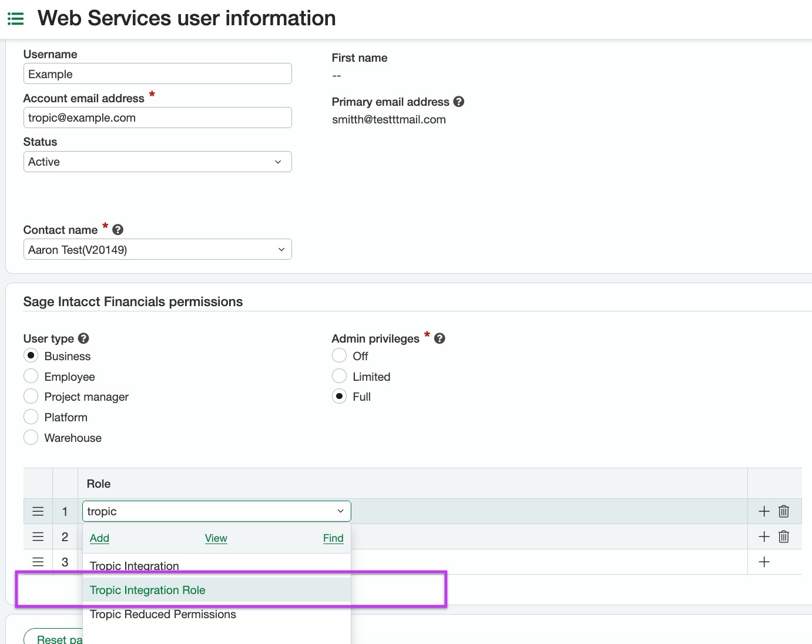The image size is (812, 644).
Task: Choose Tropic Reduced Permissions option
Action: [x=217, y=614]
